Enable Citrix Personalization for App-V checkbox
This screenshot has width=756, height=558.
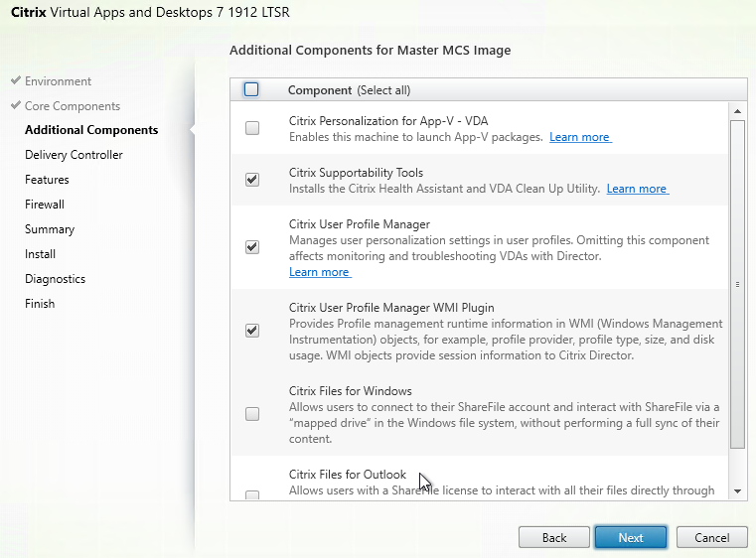point(252,128)
